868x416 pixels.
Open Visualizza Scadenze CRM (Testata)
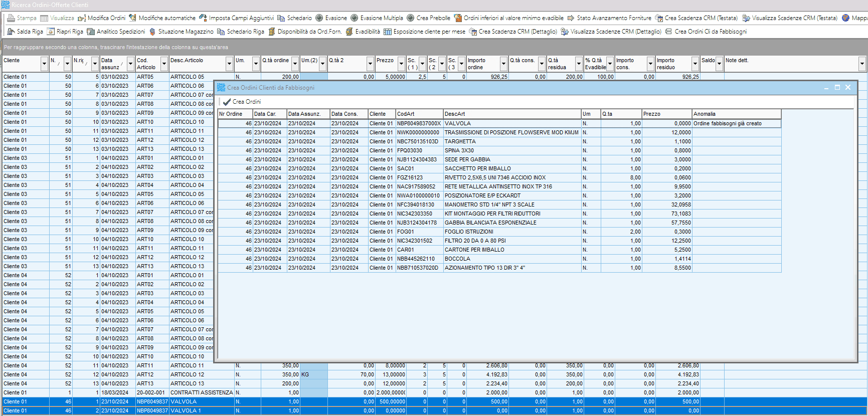790,18
